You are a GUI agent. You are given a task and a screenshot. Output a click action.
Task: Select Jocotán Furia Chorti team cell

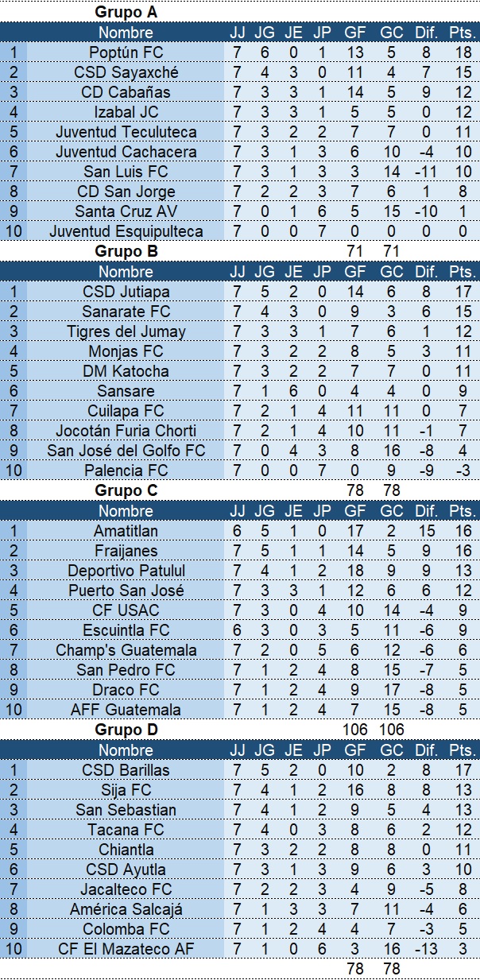point(126,431)
